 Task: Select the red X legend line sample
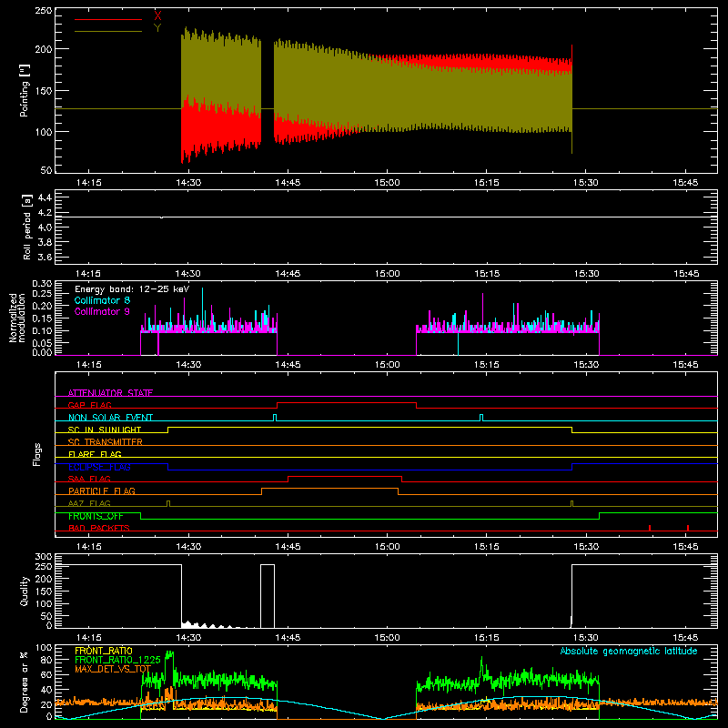108,19
